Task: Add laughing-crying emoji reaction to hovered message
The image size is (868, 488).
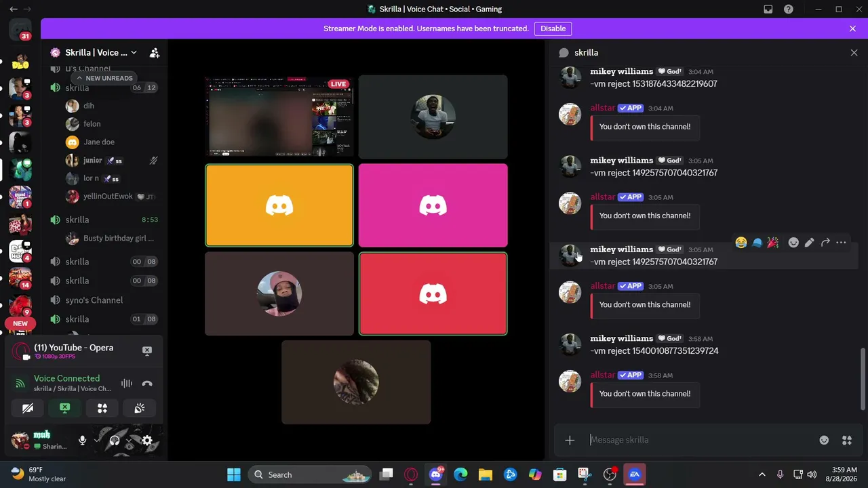Action: 741,243
